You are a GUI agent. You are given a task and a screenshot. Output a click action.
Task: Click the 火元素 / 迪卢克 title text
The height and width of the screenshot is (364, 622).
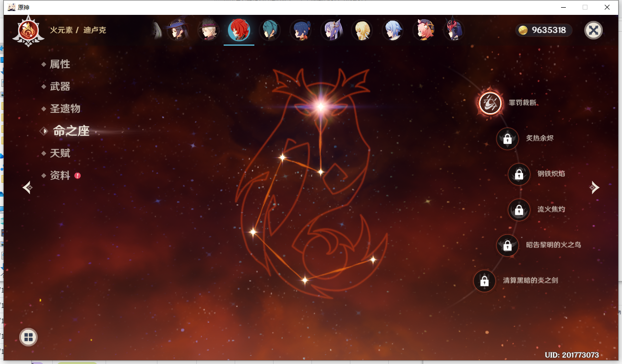tap(78, 30)
